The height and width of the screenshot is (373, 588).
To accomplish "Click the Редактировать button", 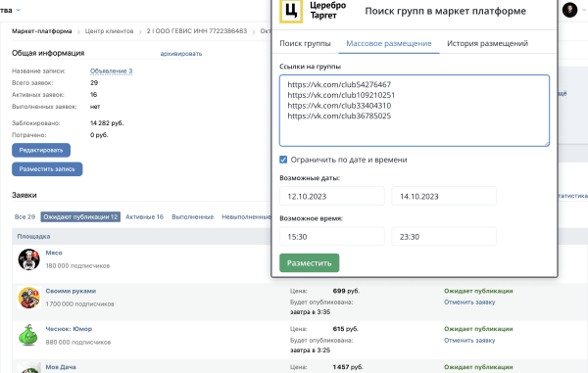I will [41, 150].
